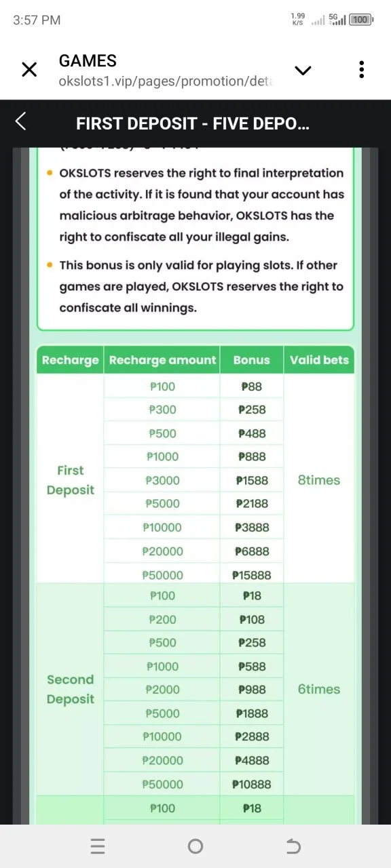Tap the 8times valid bets cell
This screenshot has height=868, width=391.
(319, 480)
